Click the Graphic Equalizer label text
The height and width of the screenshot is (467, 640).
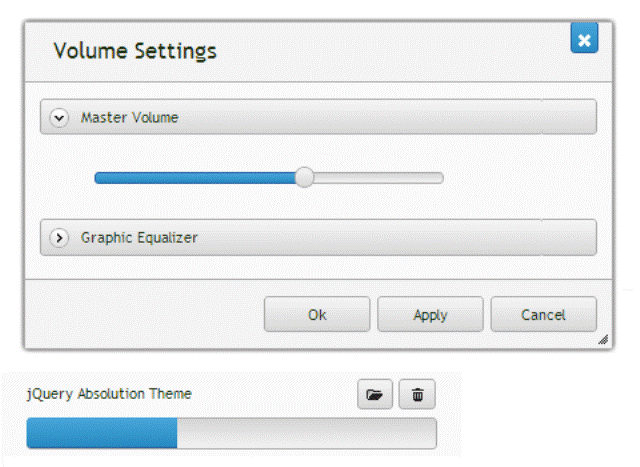(139, 238)
